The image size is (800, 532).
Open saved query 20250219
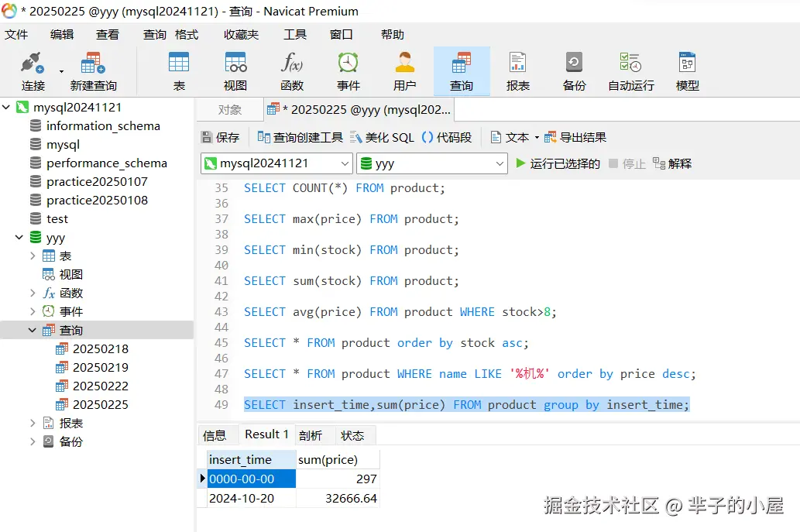coord(101,367)
